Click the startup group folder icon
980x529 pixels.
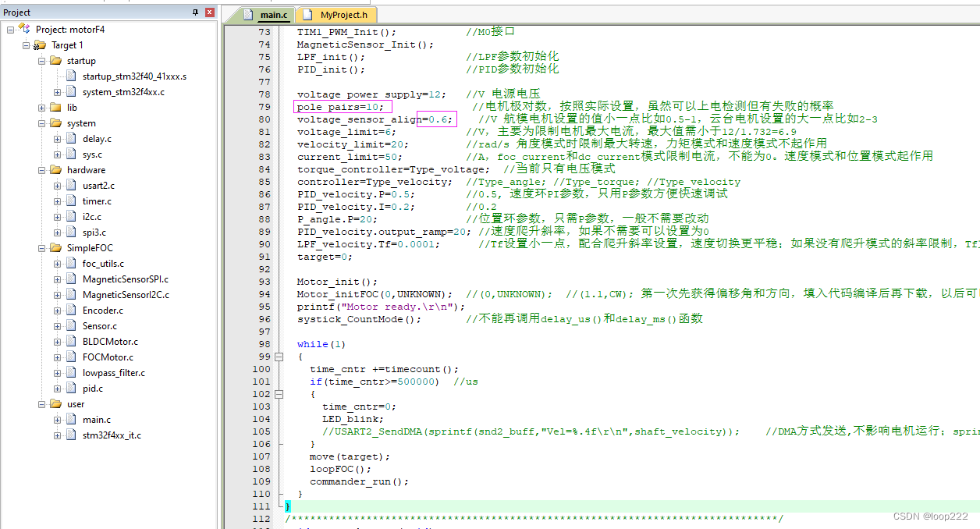tap(55, 61)
